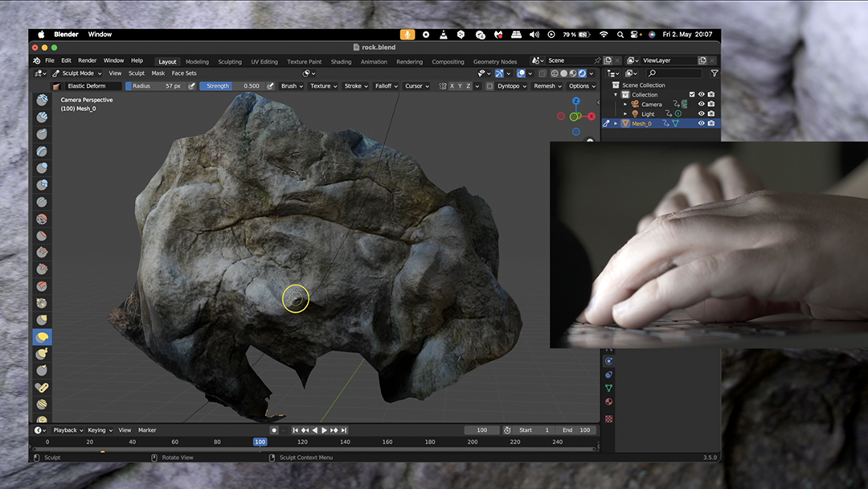Image resolution: width=868 pixels, height=489 pixels.
Task: Click the Mesh_0 triangle object icon
Action: [x=625, y=124]
